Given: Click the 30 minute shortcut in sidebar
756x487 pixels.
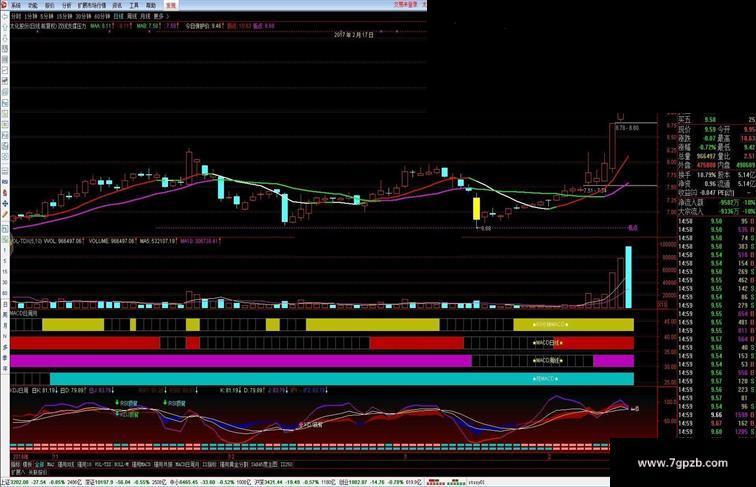Looking at the screenshot, I should [5, 283].
